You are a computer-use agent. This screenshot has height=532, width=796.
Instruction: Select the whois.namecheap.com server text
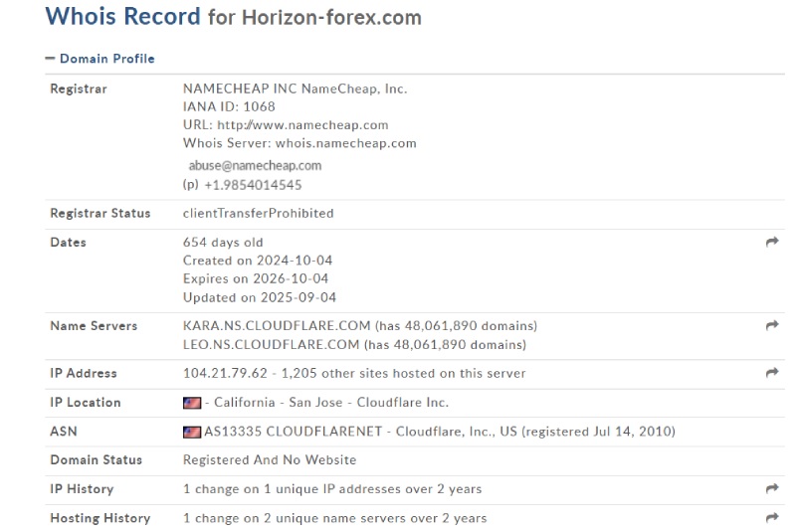(345, 143)
